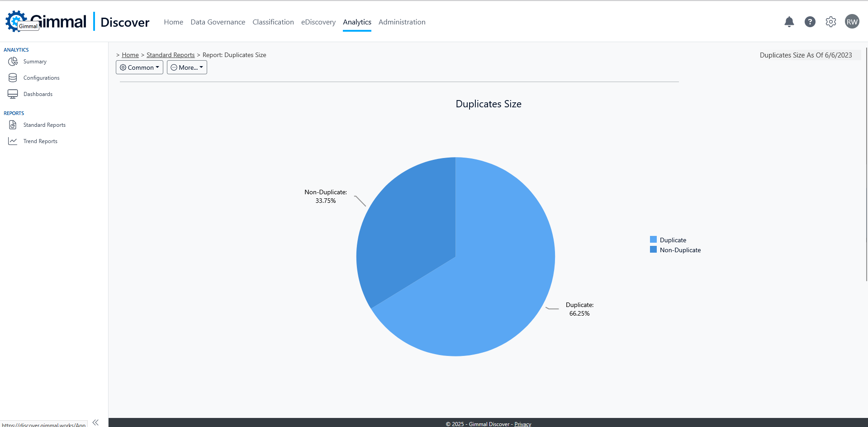Screen dimensions: 868x427
Task: Expand the Common dropdown button
Action: coord(139,67)
